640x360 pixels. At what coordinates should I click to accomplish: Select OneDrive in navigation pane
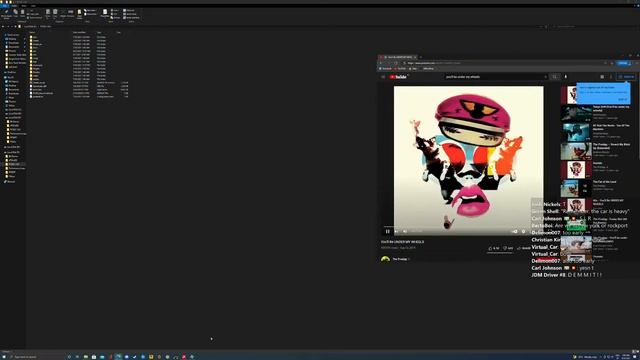[11, 72]
